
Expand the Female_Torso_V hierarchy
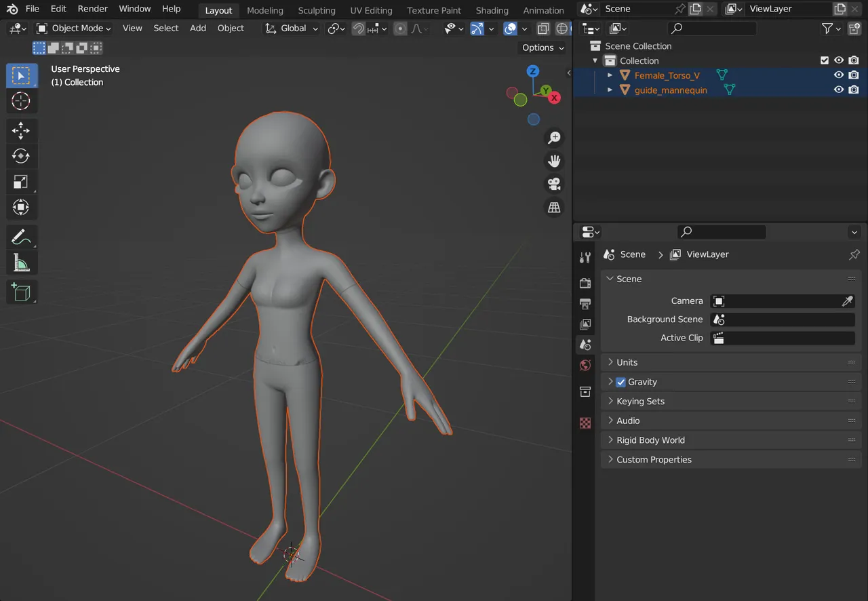point(609,75)
